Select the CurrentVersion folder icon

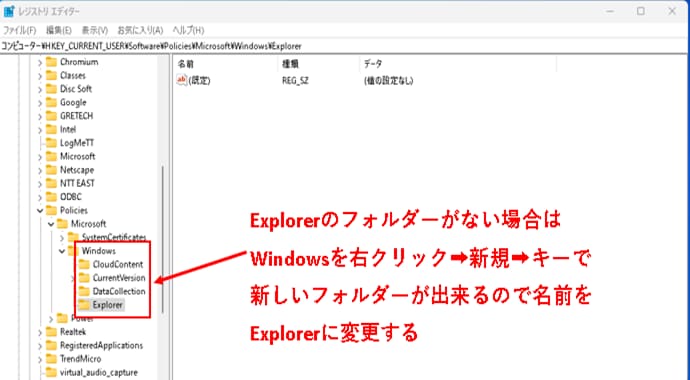coord(84,278)
